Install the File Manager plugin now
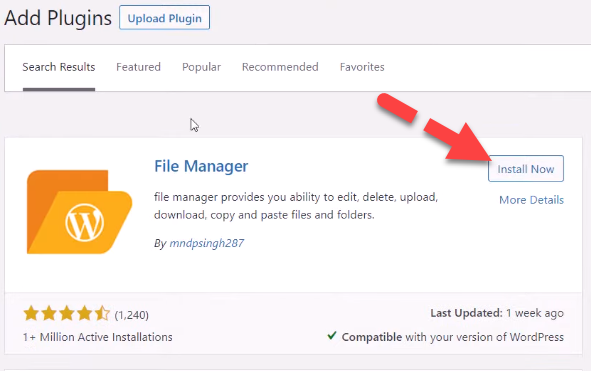 tap(526, 169)
